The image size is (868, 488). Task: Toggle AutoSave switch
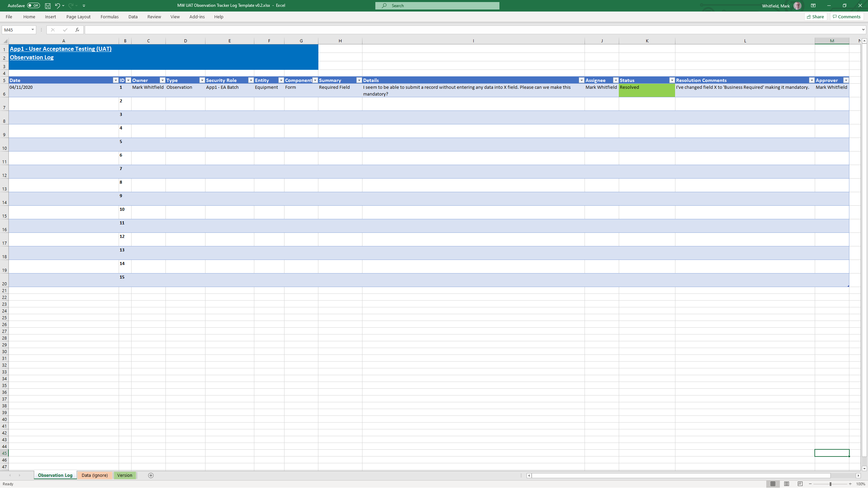point(33,6)
